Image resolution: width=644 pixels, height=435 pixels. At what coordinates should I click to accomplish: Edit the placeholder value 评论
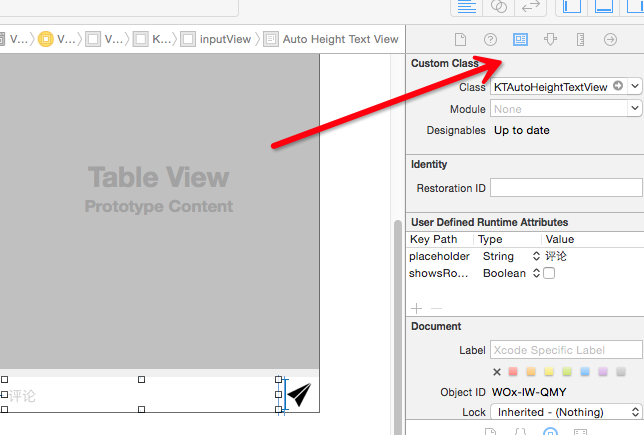tap(556, 256)
